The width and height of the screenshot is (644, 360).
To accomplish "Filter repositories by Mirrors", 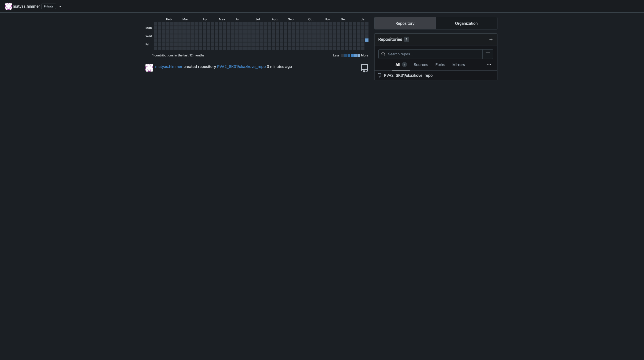I will click(458, 65).
